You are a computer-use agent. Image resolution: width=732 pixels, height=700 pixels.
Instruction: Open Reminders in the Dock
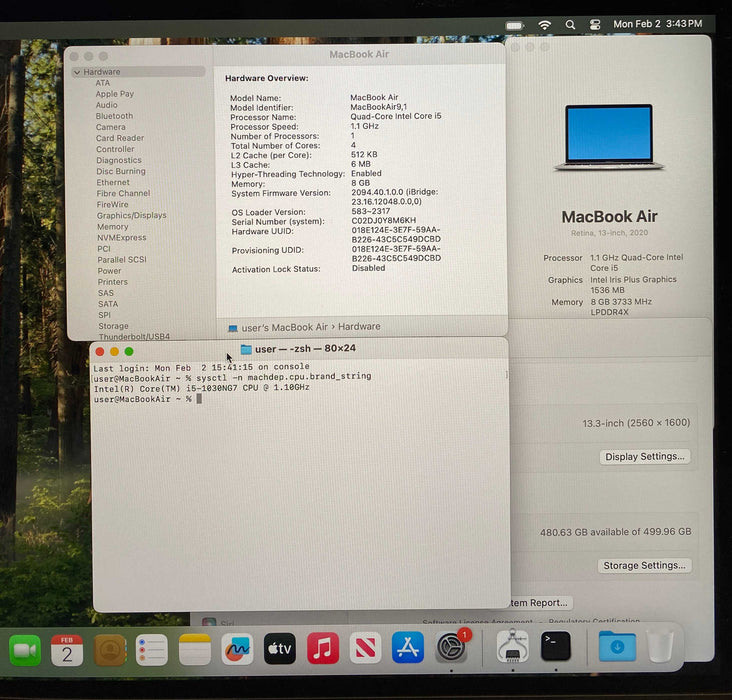point(152,650)
